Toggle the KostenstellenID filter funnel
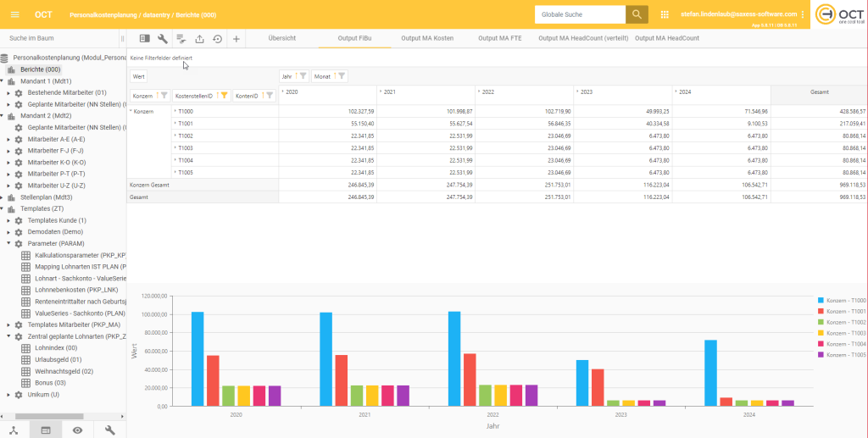This screenshot has width=868, height=438. click(224, 96)
